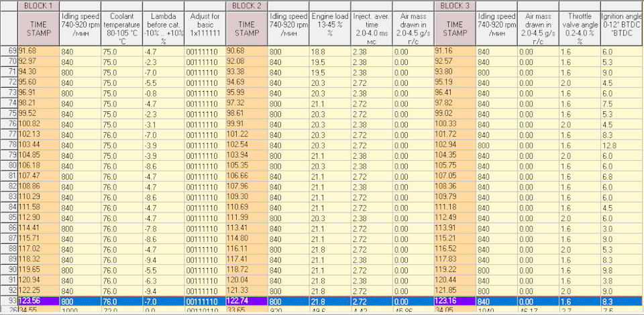The height and width of the screenshot is (315, 644).
Task: Click the Ignition angle column header
Action: click(623, 29)
